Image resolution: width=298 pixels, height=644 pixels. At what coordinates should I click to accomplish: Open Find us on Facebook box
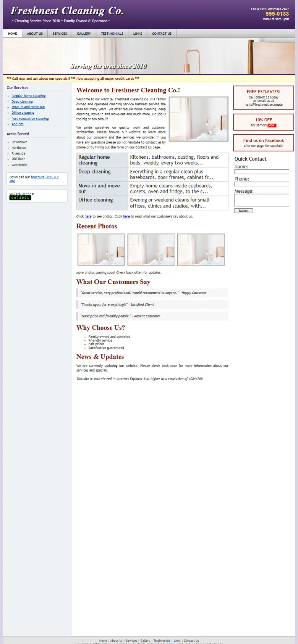point(264,143)
